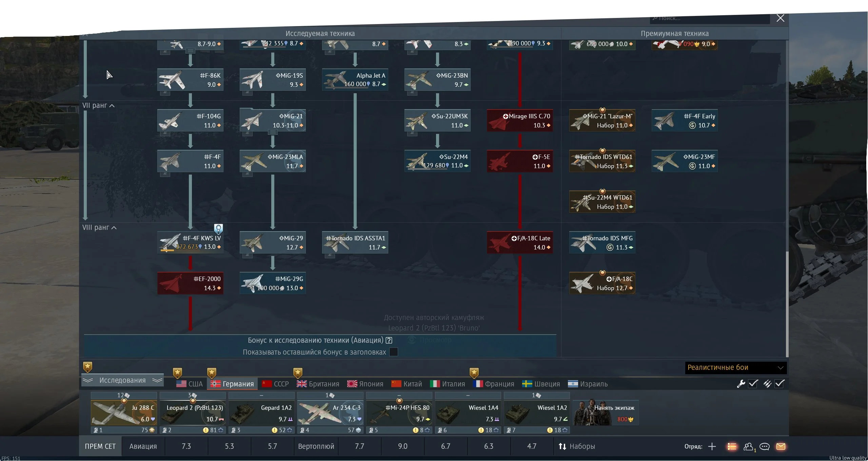The image size is (868, 461).
Task: Open the Реалистичные бои mode dropdown
Action: (735, 367)
